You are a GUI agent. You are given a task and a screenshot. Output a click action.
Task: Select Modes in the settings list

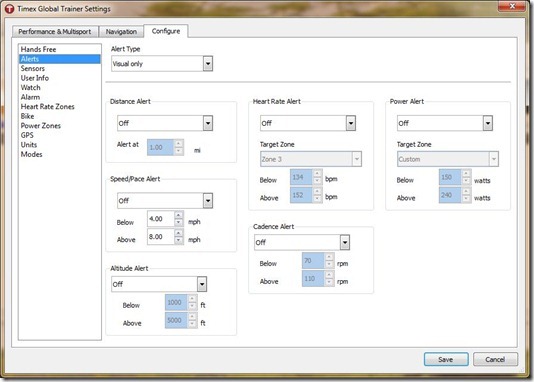coord(60,154)
